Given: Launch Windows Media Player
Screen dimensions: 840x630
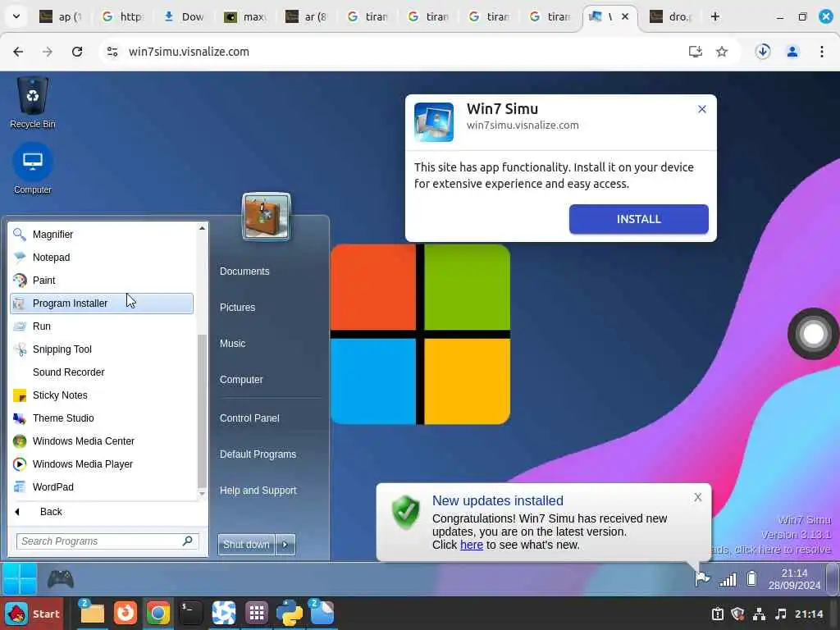Looking at the screenshot, I should tap(102, 464).
